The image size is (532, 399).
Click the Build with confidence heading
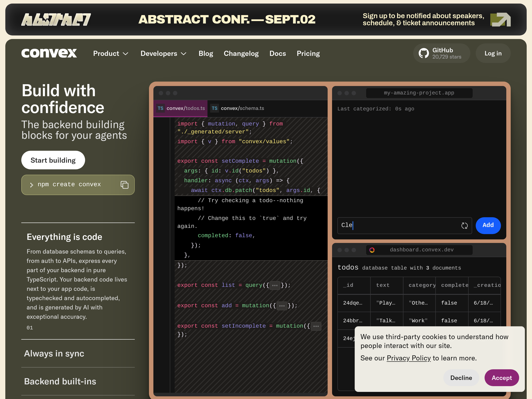pyautogui.click(x=63, y=99)
